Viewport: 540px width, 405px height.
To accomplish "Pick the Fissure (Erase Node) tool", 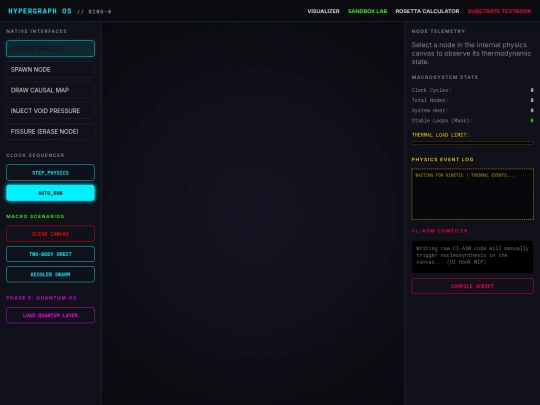I will 50,131.
